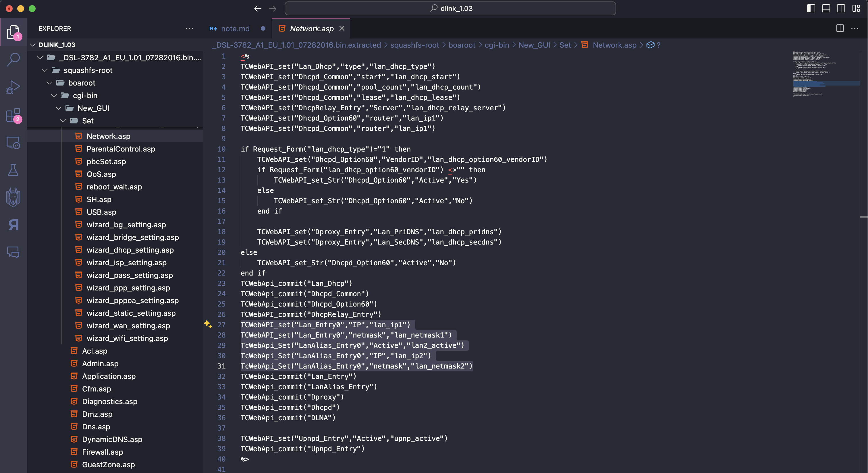Go forward with the right arrow
Viewport: 868px width, 473px height.
pos(273,8)
